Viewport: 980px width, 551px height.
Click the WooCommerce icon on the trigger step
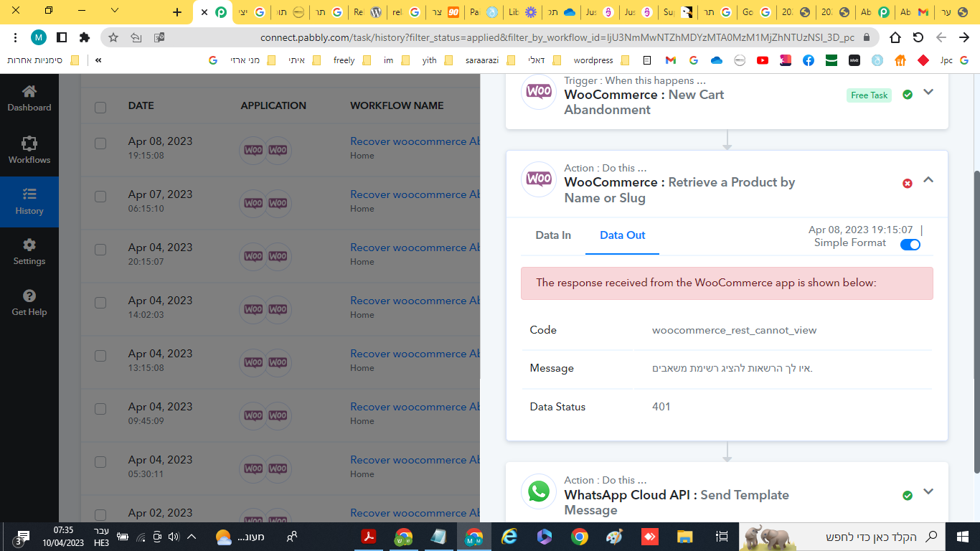(x=539, y=92)
